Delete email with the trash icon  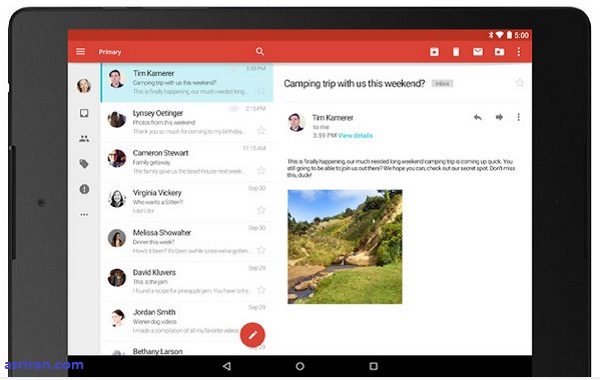tap(456, 52)
